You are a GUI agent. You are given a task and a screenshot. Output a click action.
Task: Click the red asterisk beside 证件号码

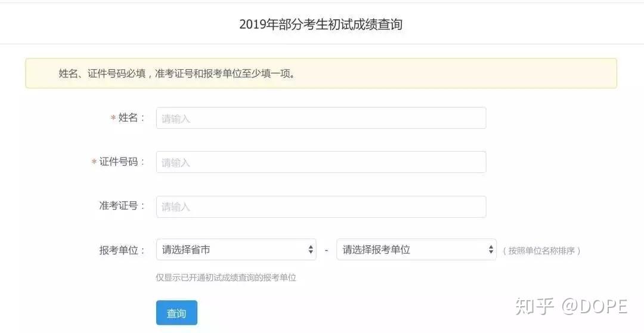tap(94, 162)
